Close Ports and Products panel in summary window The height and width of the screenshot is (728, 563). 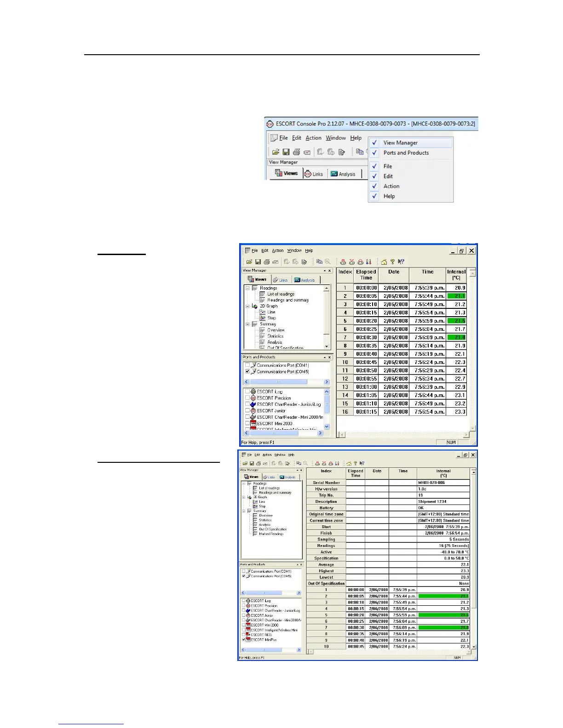(301, 564)
